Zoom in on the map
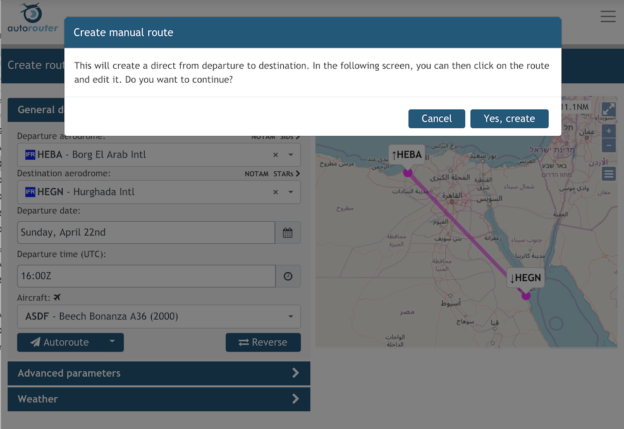Image resolution: width=624 pixels, height=429 pixels. [609, 131]
